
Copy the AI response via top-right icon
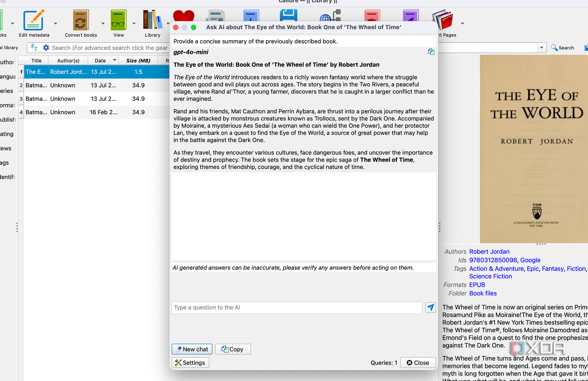point(431,52)
